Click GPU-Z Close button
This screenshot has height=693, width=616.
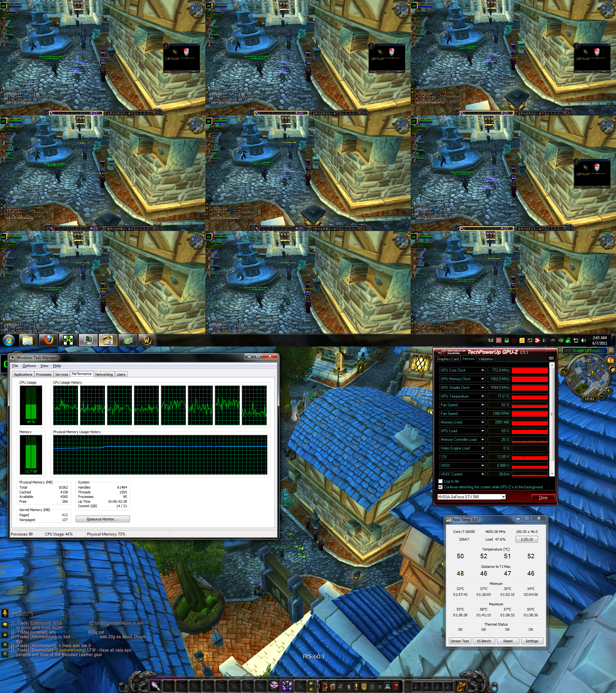click(543, 497)
